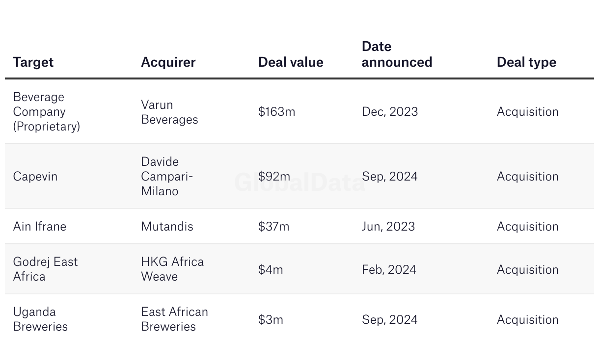Select Davide Campari-Milano acquirer cell
Viewport: 599px width, 364px height.
click(167, 177)
